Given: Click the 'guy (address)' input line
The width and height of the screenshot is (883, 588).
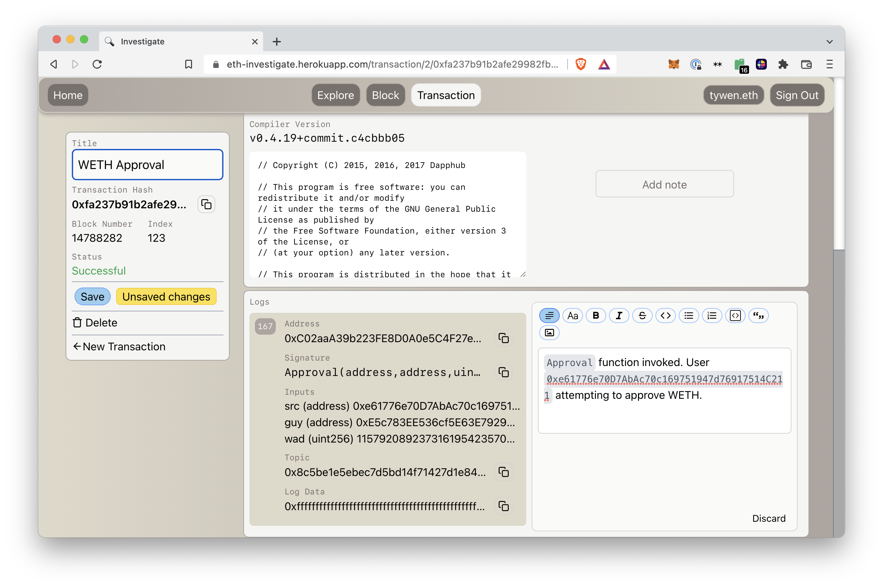Looking at the screenshot, I should [x=399, y=422].
